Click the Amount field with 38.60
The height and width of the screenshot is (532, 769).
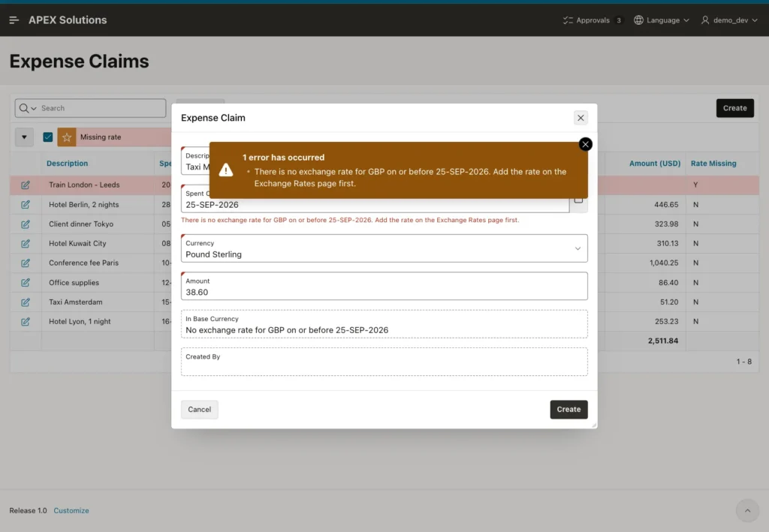coord(384,286)
